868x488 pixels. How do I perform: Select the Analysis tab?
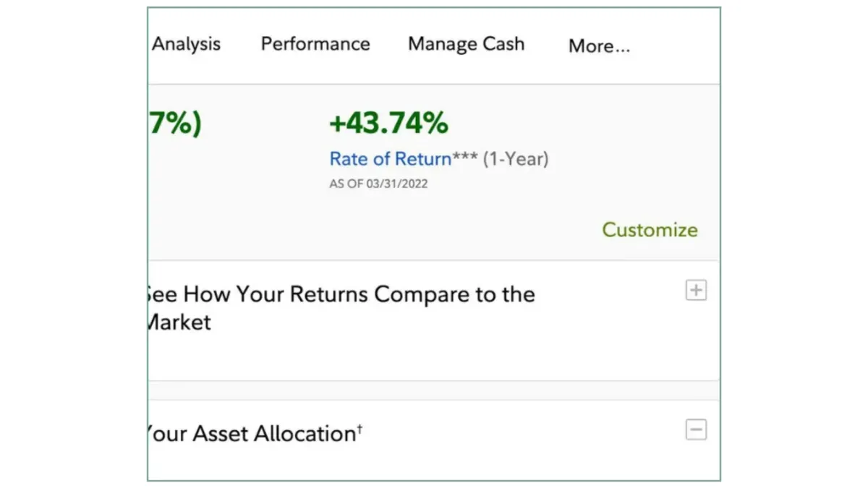tap(186, 43)
